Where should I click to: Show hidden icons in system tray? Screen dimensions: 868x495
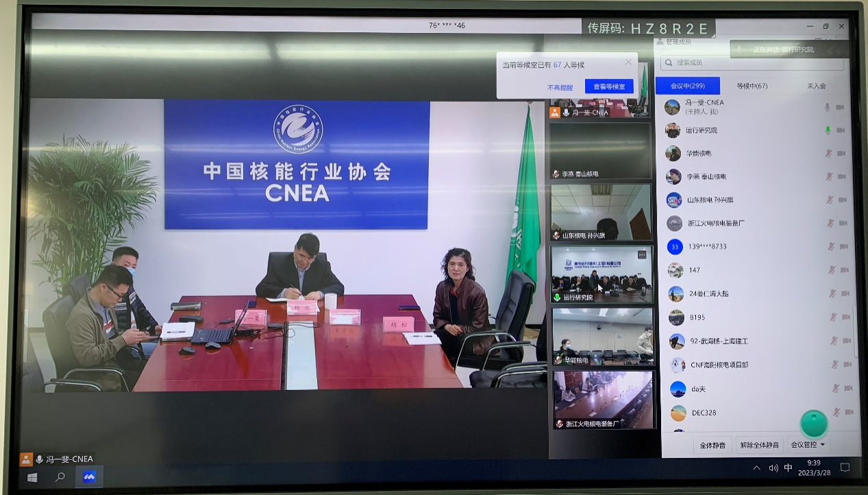click(756, 468)
